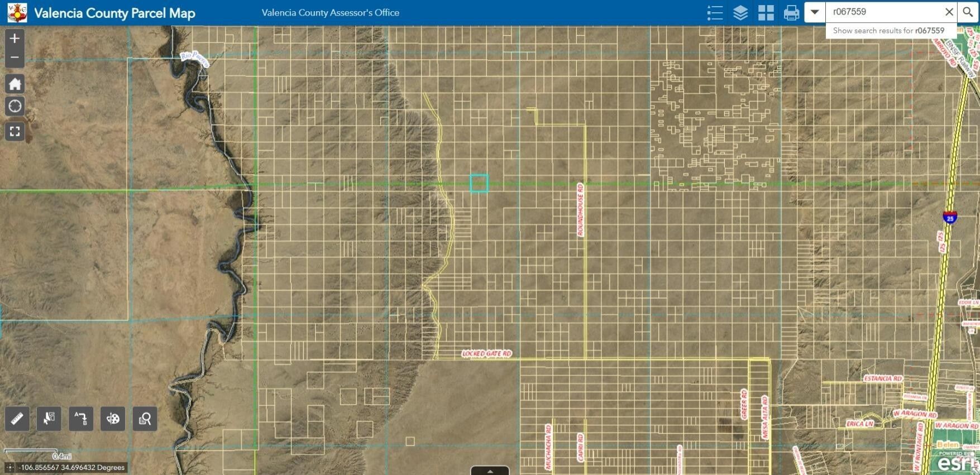This screenshot has height=475, width=980.
Task: Expand the attribute table bottom arrow
Action: point(490,471)
